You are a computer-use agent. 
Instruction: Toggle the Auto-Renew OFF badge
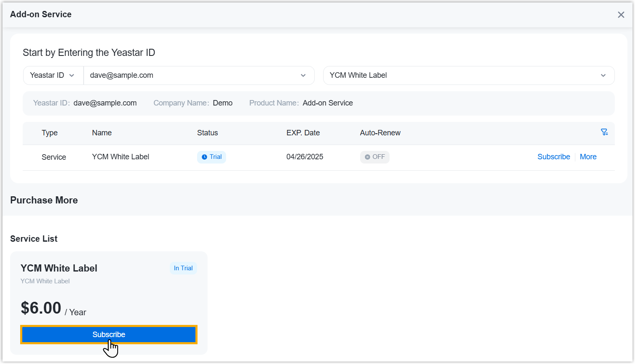point(374,157)
